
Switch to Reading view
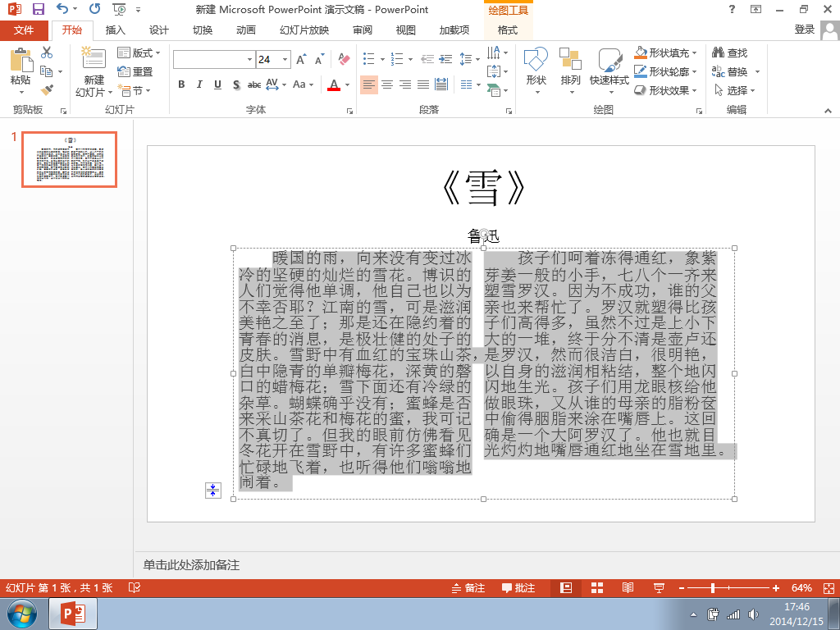pyautogui.click(x=628, y=587)
